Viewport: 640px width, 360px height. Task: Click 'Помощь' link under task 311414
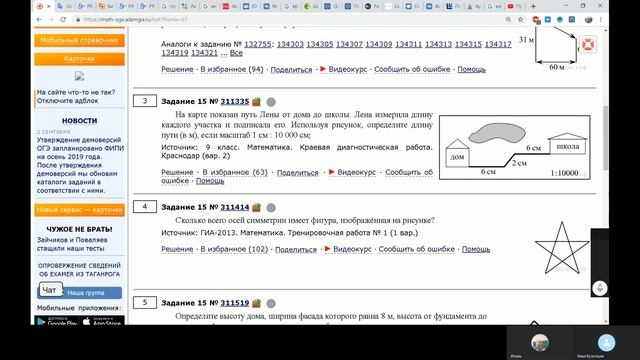coord(476,249)
